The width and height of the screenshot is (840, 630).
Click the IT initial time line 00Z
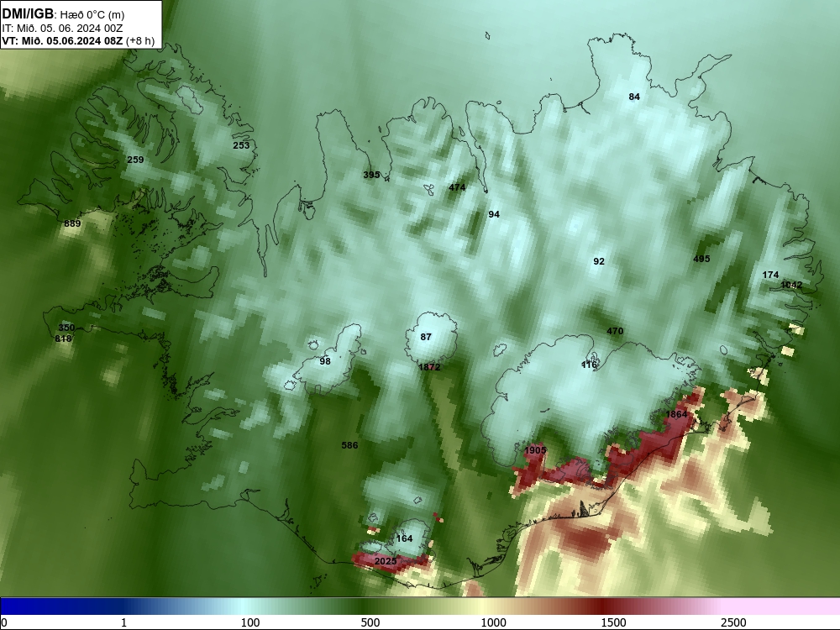(62, 29)
